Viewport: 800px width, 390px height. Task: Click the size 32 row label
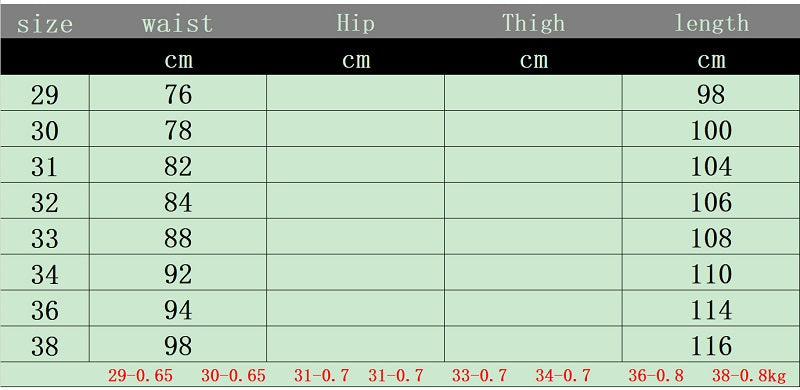pyautogui.click(x=45, y=201)
